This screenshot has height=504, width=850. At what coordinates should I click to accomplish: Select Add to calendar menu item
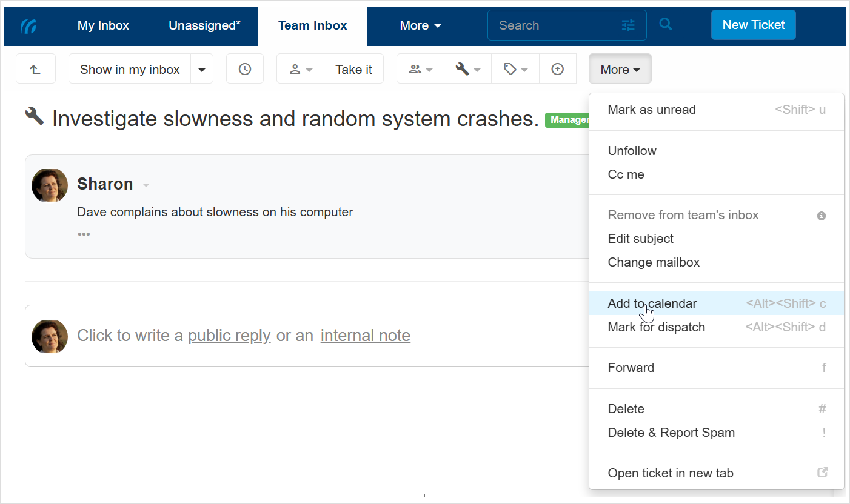(652, 303)
